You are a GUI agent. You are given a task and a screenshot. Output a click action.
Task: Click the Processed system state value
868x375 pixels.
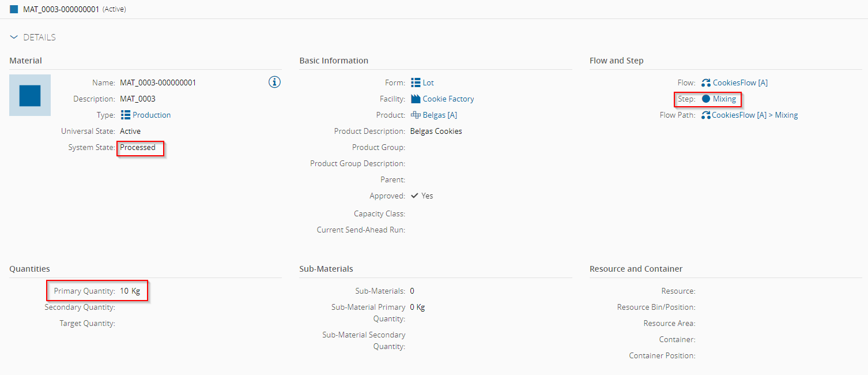(138, 147)
